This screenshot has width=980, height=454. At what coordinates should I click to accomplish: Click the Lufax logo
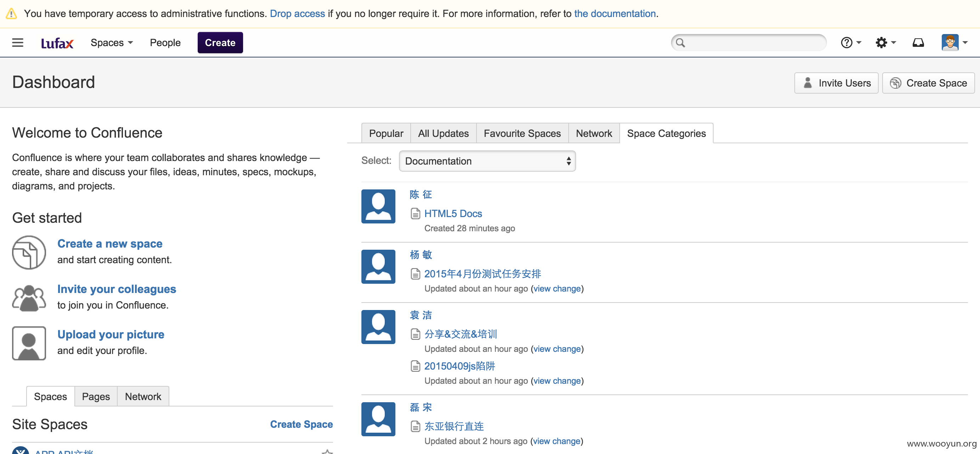tap(57, 43)
